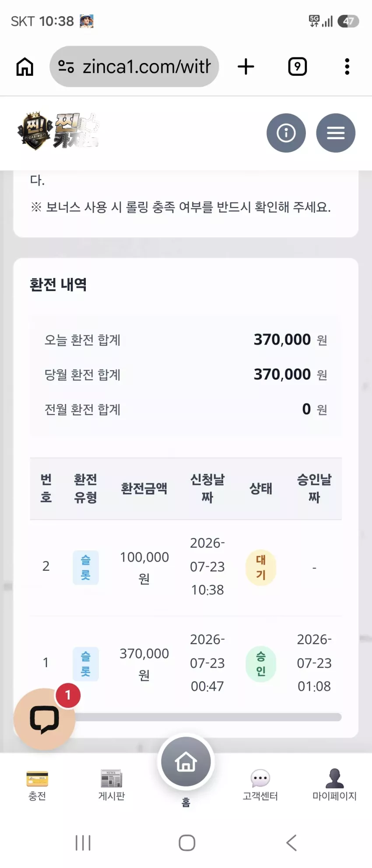Go to 충전 in the bottom nav
Viewport: 372px width, 868px height.
(37, 786)
